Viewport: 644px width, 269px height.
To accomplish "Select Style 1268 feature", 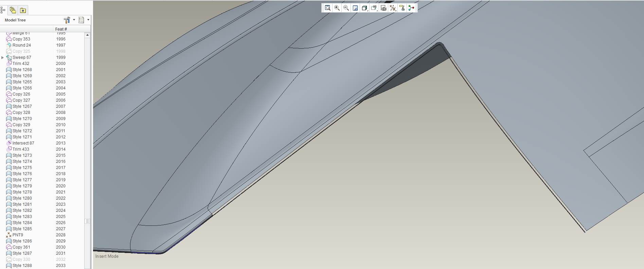I will [x=22, y=70].
